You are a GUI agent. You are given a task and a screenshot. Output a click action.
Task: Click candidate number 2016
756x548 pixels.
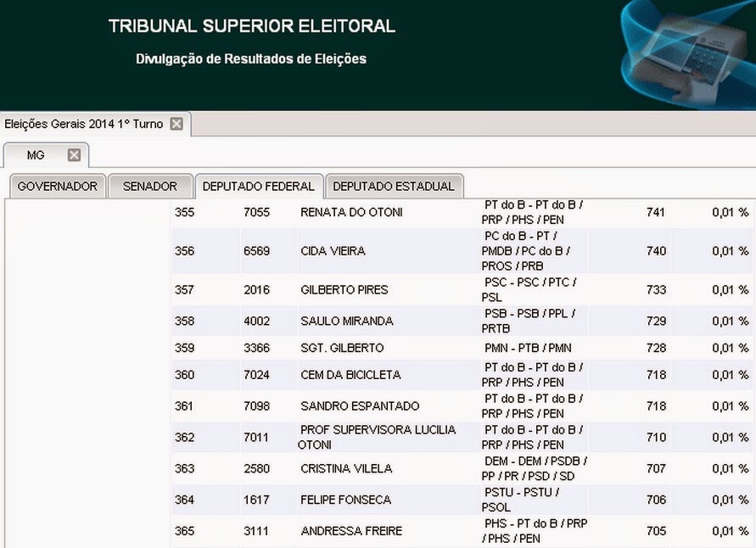[256, 289]
